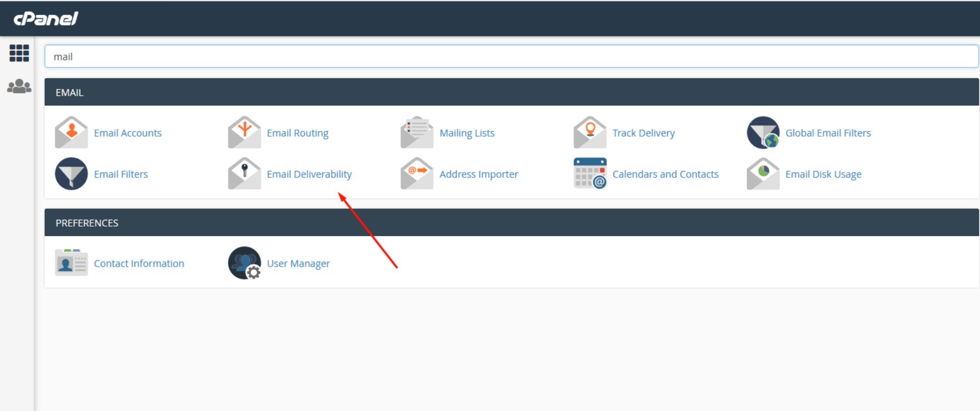Viewport: 980px width, 411px height.
Task: Click the Contact Information card icon
Action: click(x=71, y=262)
